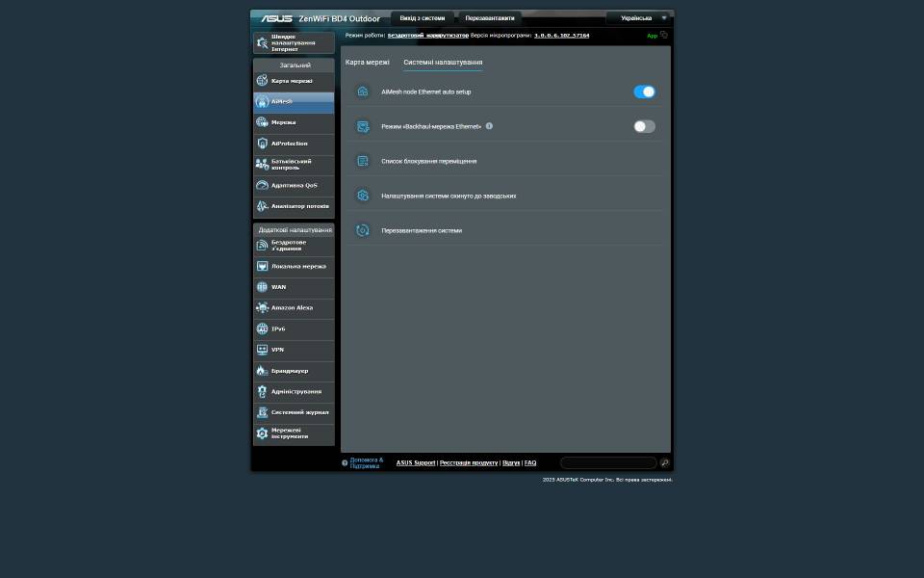Viewport: 924px width, 578px height.
Task: Open the ASUS Support link
Action: tap(416, 463)
